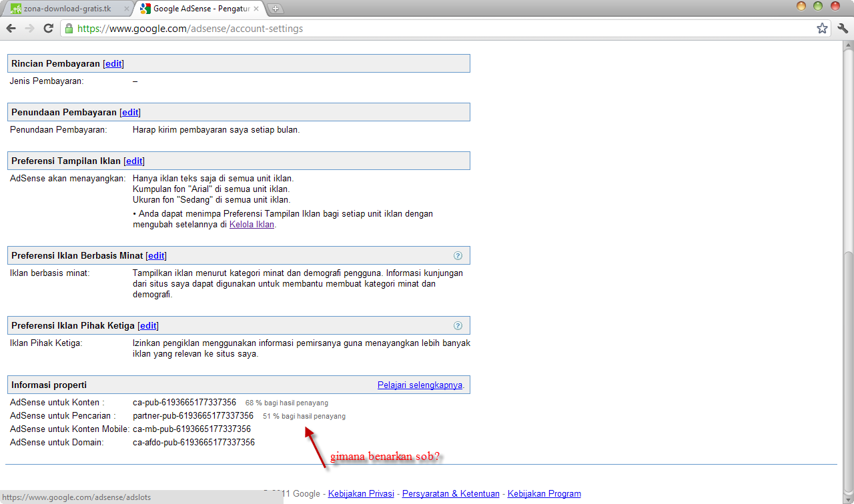Close the zona-download-gratis.tk tab
The width and height of the screenshot is (854, 504).
(x=127, y=9)
